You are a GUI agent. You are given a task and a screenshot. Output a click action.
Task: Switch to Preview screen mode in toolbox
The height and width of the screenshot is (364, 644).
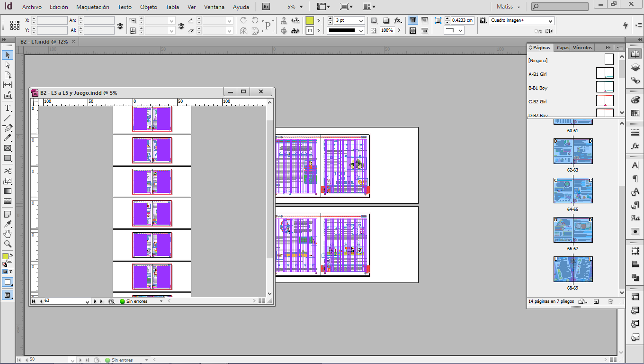(8, 295)
